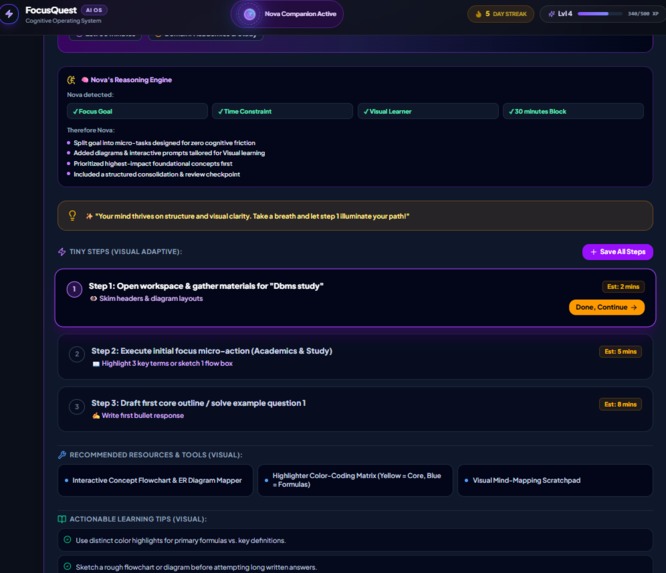This screenshot has height=573, width=666.
Task: Open the Nova Companion Active pill
Action: tap(287, 14)
